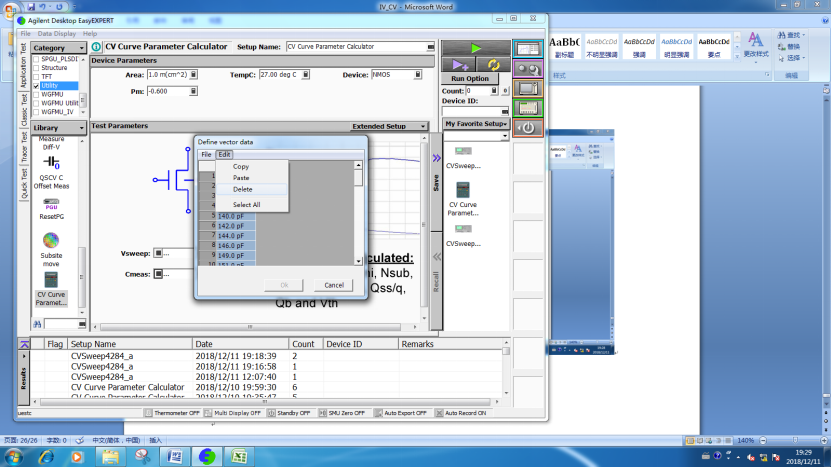831x468 pixels.
Task: Select ResetPG library item
Action: coord(51,209)
